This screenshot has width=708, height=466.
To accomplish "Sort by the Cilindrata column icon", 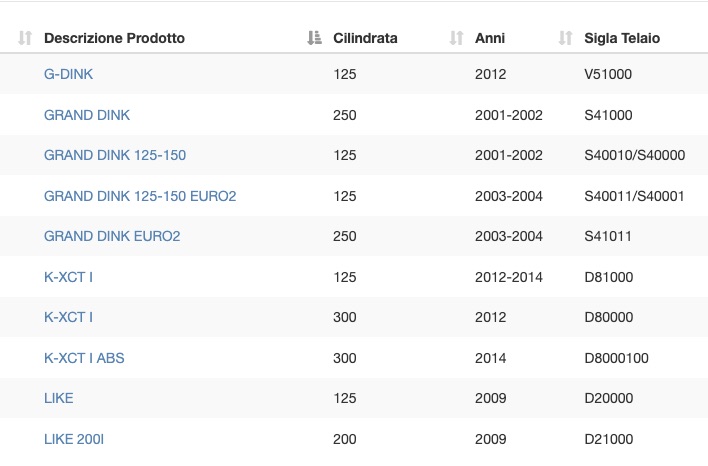I will coord(314,38).
